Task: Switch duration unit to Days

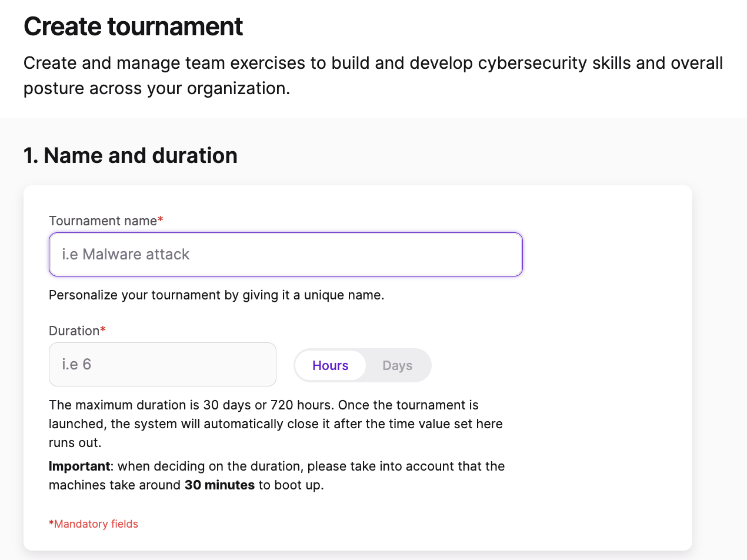Action: 397,365
